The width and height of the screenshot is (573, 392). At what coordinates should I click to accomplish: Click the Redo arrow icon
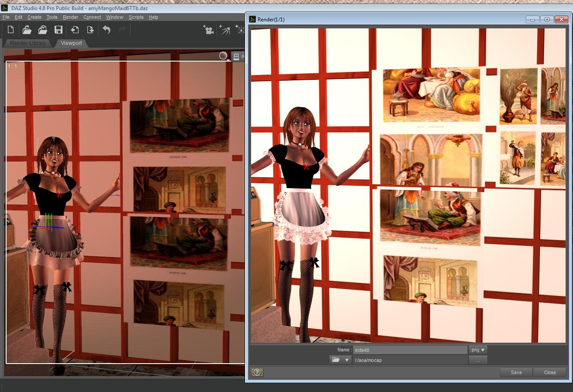pyautogui.click(x=122, y=30)
